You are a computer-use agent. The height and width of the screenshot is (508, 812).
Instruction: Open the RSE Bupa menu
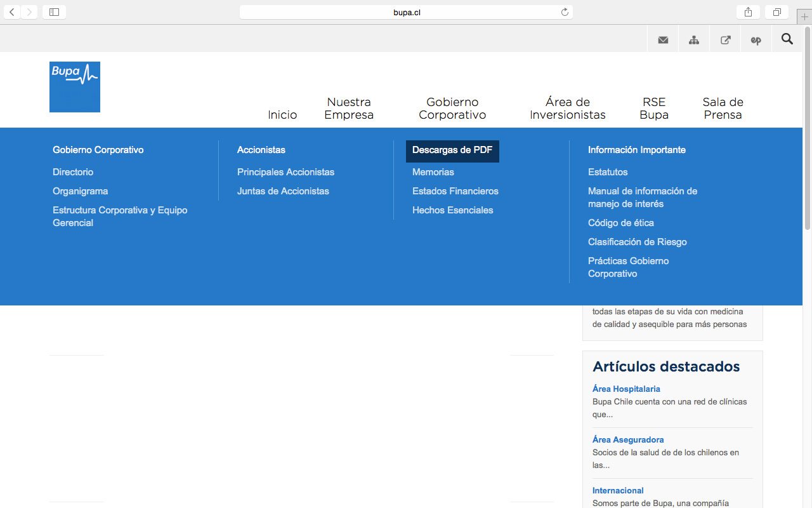pyautogui.click(x=654, y=109)
